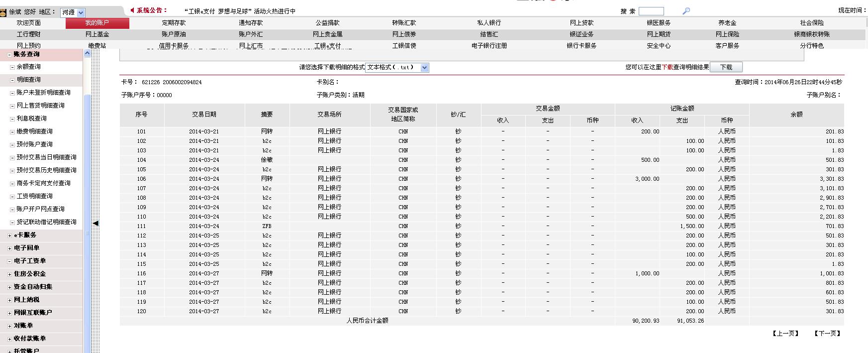Go to next page 【下一页】
This screenshot has width=868, height=353.
point(827,334)
